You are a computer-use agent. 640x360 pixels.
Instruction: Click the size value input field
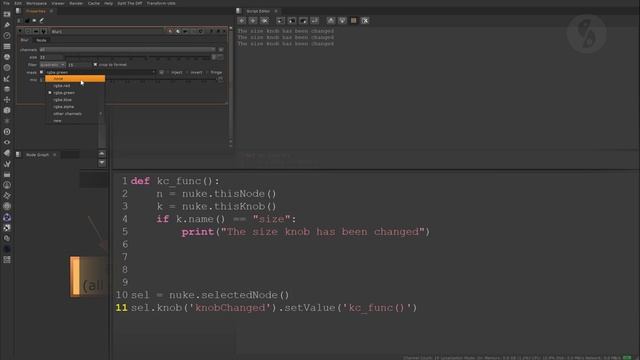coord(51,57)
